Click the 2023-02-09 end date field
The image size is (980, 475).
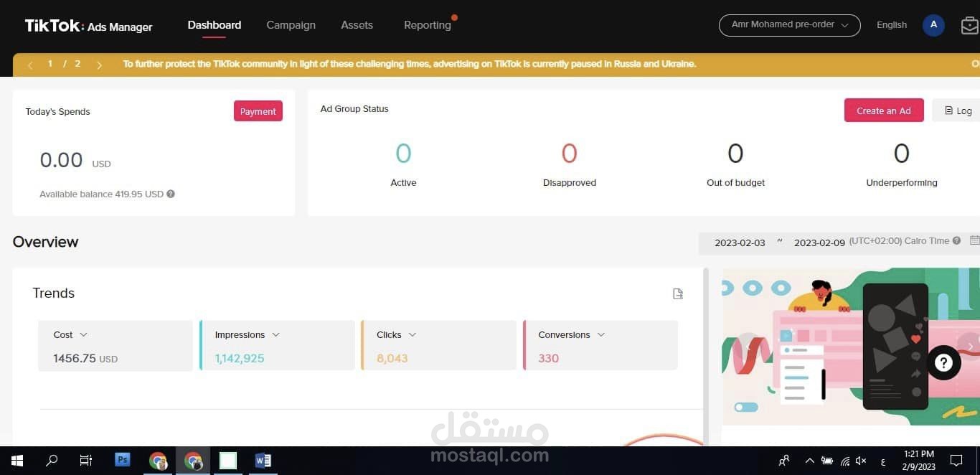pyautogui.click(x=819, y=243)
